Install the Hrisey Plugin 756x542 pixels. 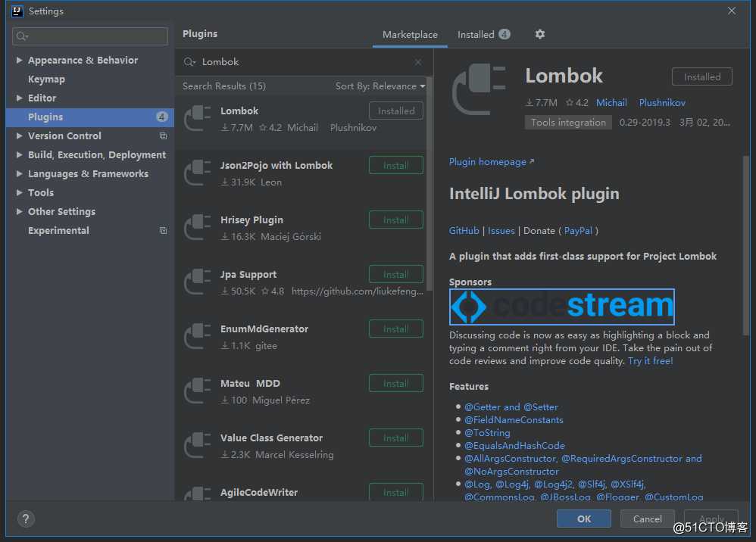[x=396, y=220]
